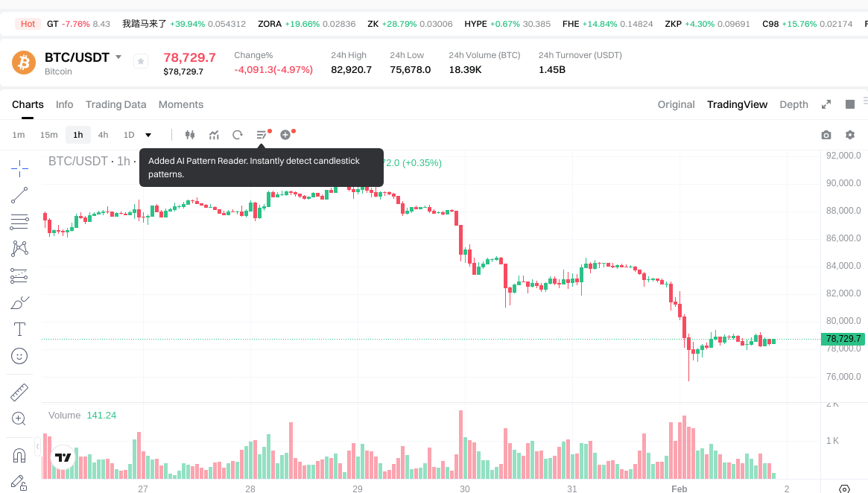Image resolution: width=868 pixels, height=493 pixels.
Task: Take a chart snapshot with camera icon
Action: [826, 135]
